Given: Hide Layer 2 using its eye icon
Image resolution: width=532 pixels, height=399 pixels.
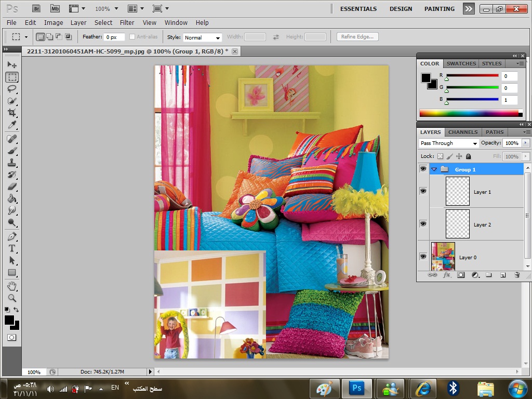Looking at the screenshot, I should [x=423, y=224].
